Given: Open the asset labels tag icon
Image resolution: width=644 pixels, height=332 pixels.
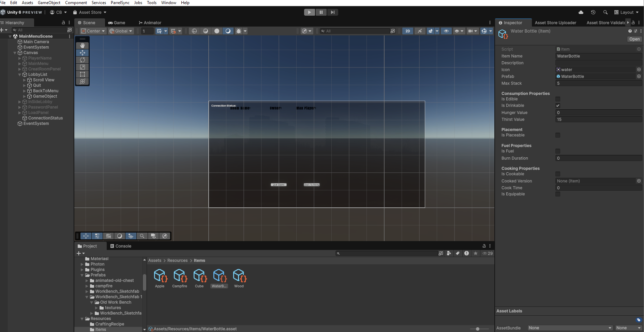Looking at the screenshot, I should click(639, 320).
